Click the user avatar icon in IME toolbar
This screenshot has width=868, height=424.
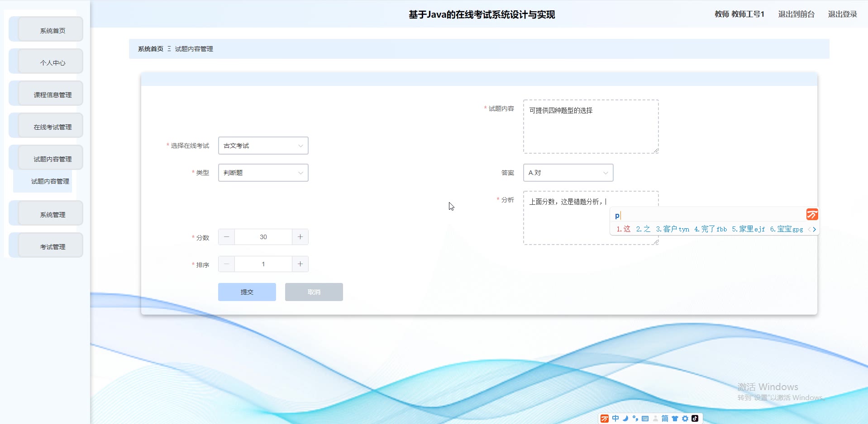click(x=655, y=419)
